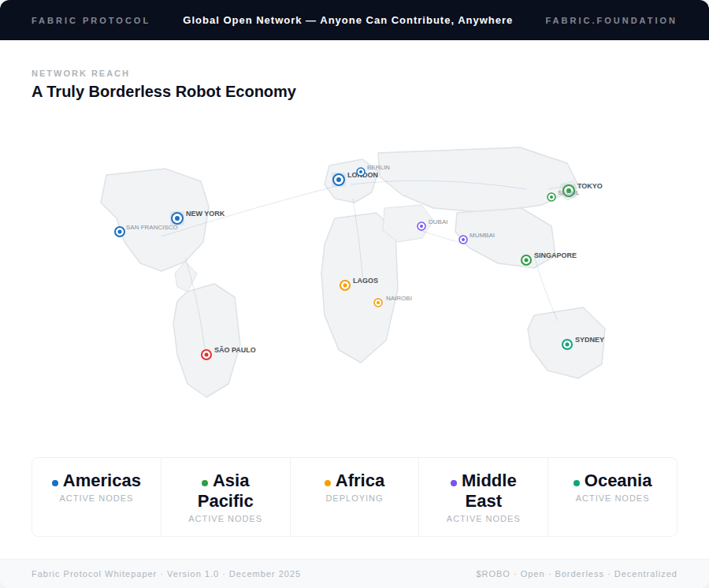Viewport: 709px width, 588px height.
Task: Click the London node marker
Action: (x=339, y=180)
